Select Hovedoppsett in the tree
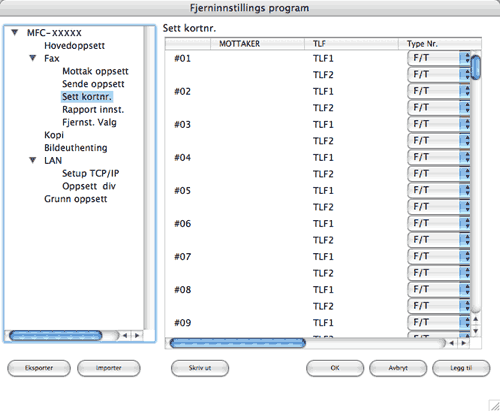This screenshot has width=500, height=411. click(x=74, y=45)
